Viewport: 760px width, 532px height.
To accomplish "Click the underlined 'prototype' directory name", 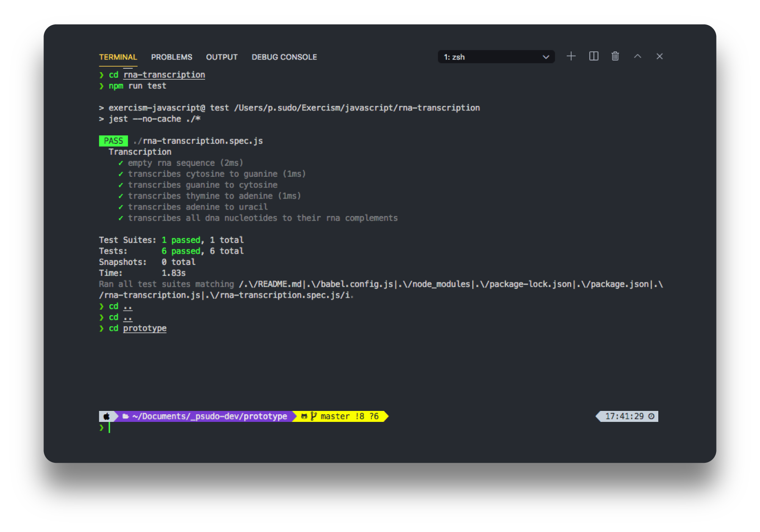I will click(145, 328).
